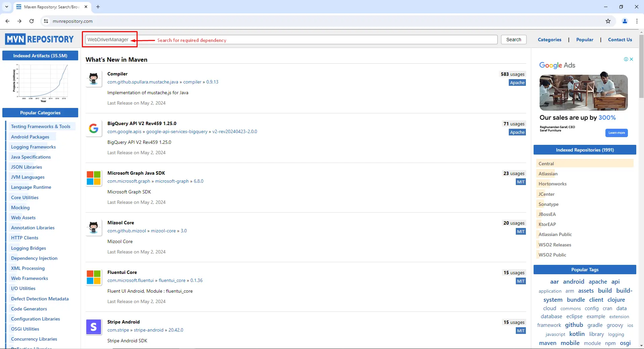Click the Google icon beside BigQuery API V2
The height and width of the screenshot is (349, 644).
(94, 128)
